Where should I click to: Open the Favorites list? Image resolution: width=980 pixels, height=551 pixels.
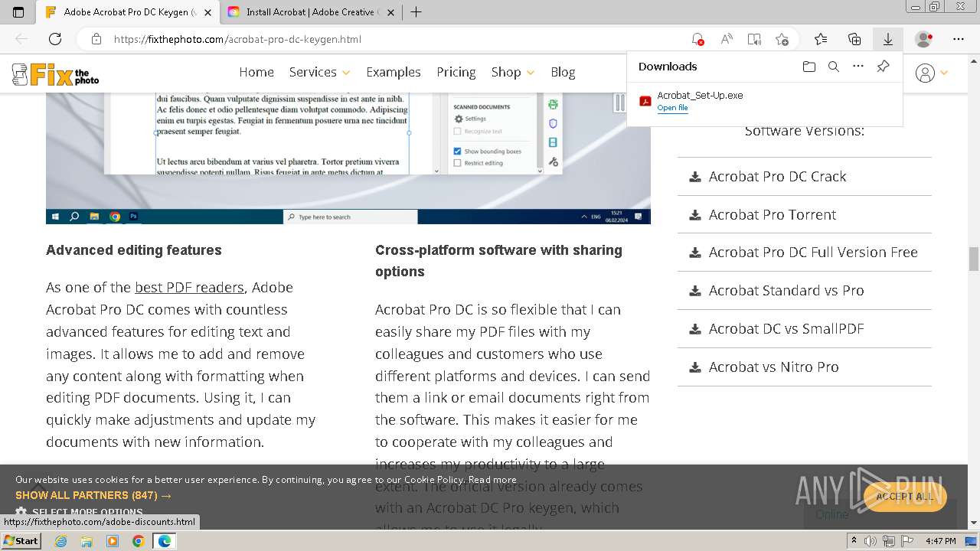click(821, 39)
